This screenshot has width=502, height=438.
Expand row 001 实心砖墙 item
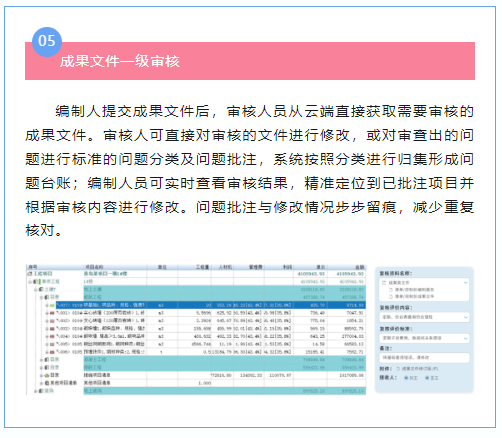[x=47, y=313]
